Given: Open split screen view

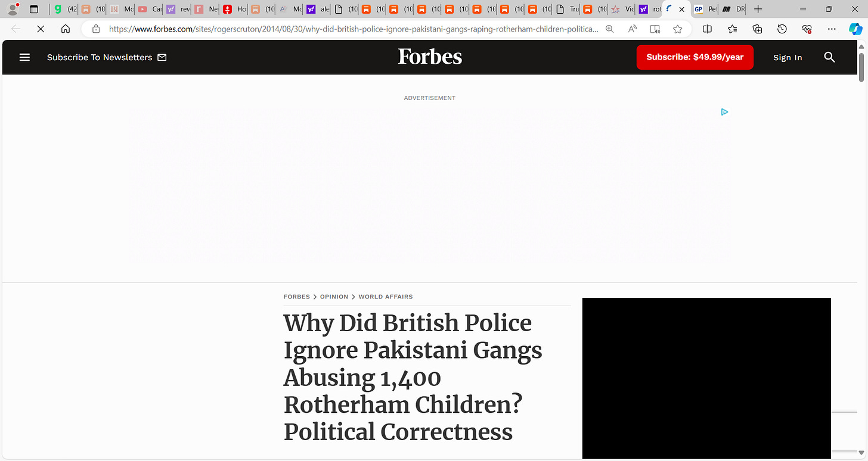Looking at the screenshot, I should pos(707,29).
